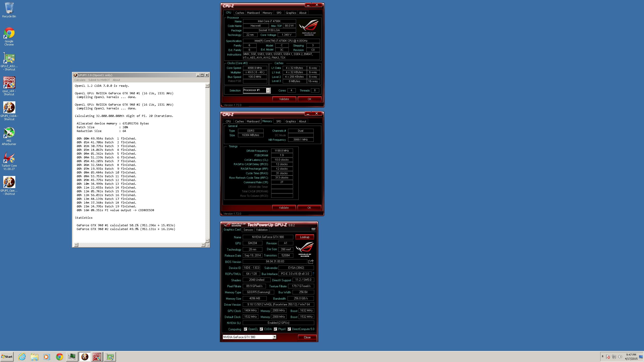The width and height of the screenshot is (644, 362).
Task: Switch to GPUPI pi icon in taskbar
Action: tap(85, 357)
